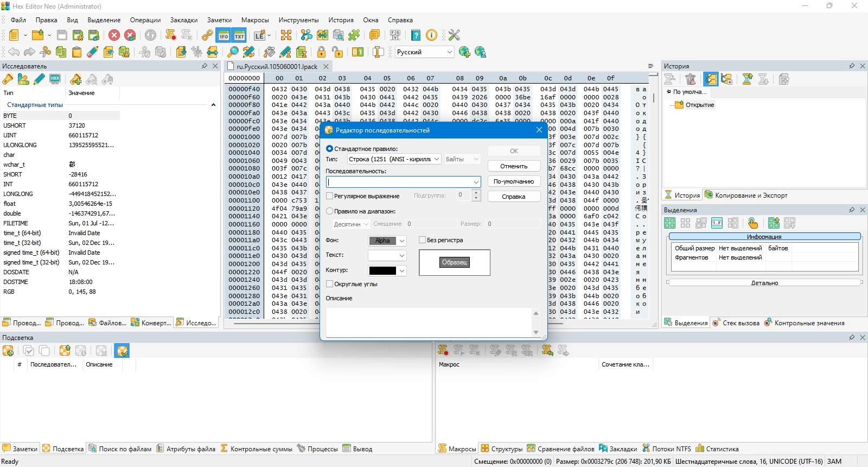Screen dimensions: 868x467
Task: Click the orange info circle icon
Action: tap(431, 35)
